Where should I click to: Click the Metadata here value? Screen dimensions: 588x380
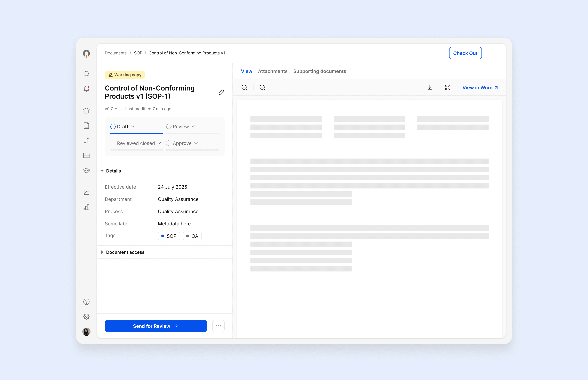pyautogui.click(x=174, y=224)
